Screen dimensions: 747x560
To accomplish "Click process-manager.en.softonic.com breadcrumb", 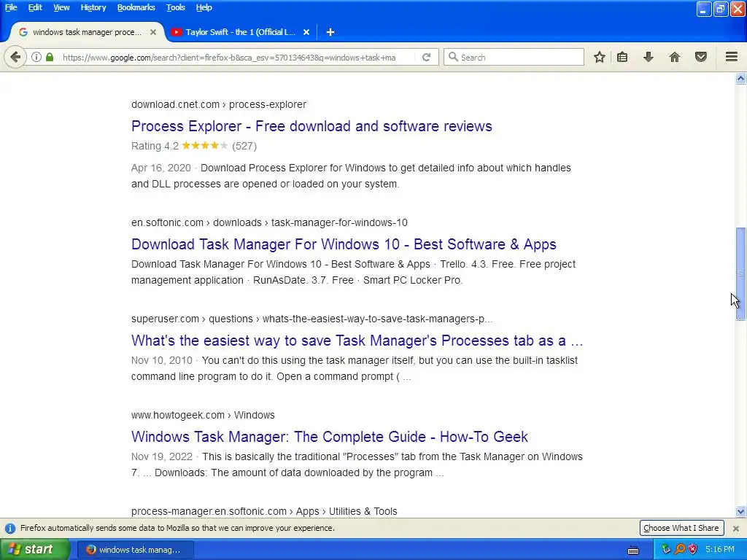I will 264,511.
